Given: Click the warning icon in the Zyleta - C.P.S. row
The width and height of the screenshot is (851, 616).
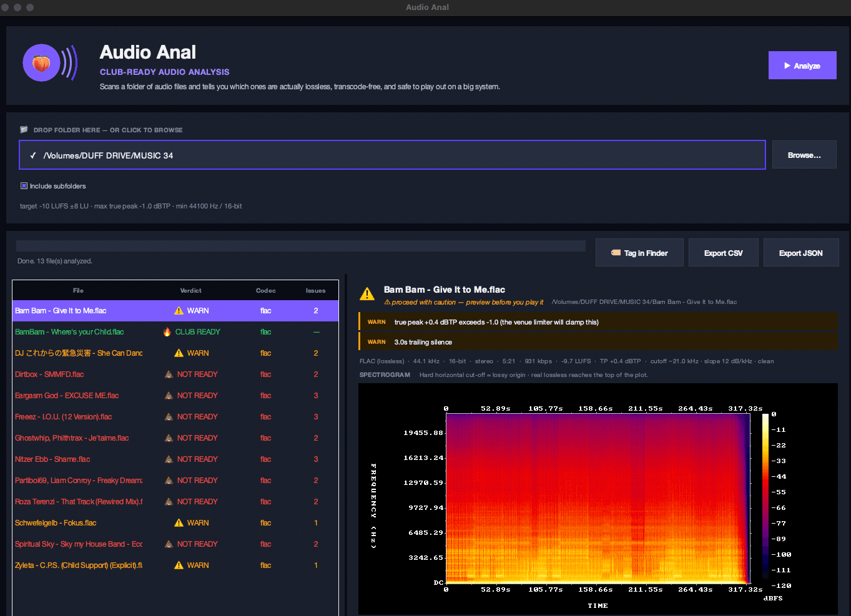Looking at the screenshot, I should [x=179, y=565].
